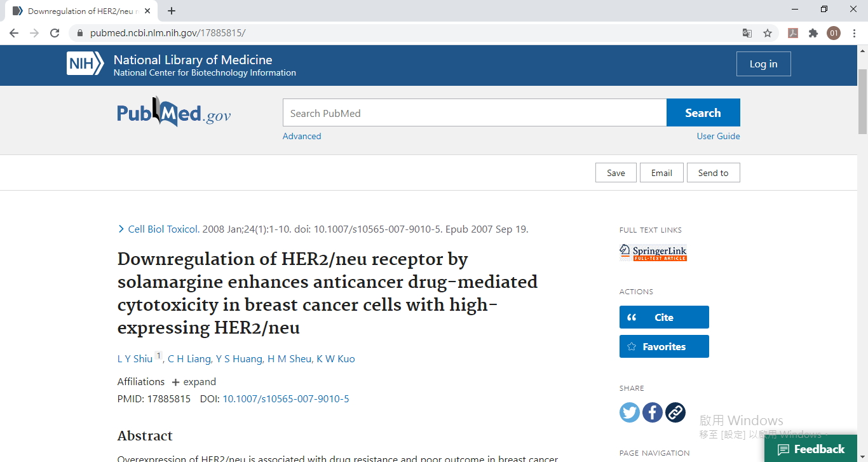This screenshot has width=868, height=462.
Task: Click the PubMed.gov logo
Action: point(174,112)
